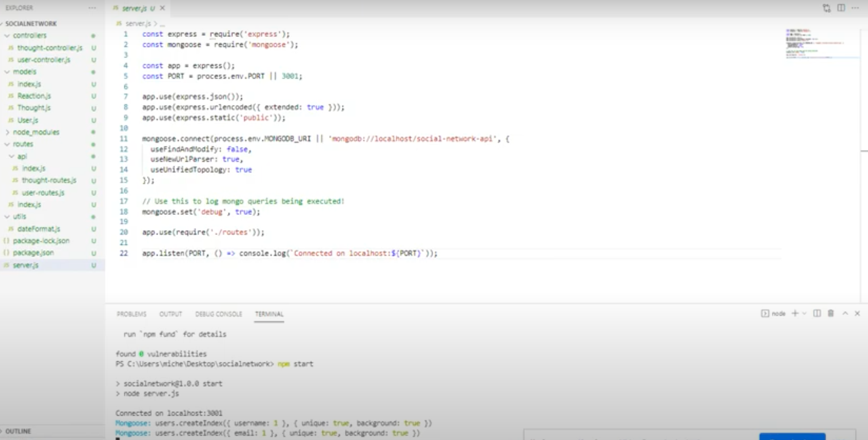Collapse the models folder
This screenshot has height=440, width=868.
click(25, 71)
